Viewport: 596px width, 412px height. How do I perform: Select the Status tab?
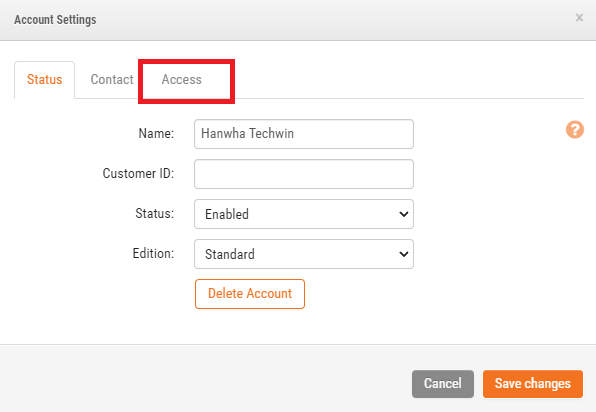(44, 79)
